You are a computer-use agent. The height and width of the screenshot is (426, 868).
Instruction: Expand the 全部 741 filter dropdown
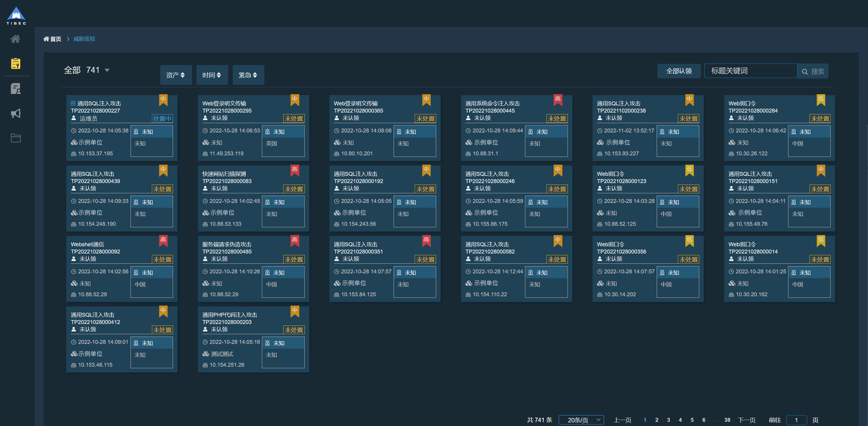[87, 70]
